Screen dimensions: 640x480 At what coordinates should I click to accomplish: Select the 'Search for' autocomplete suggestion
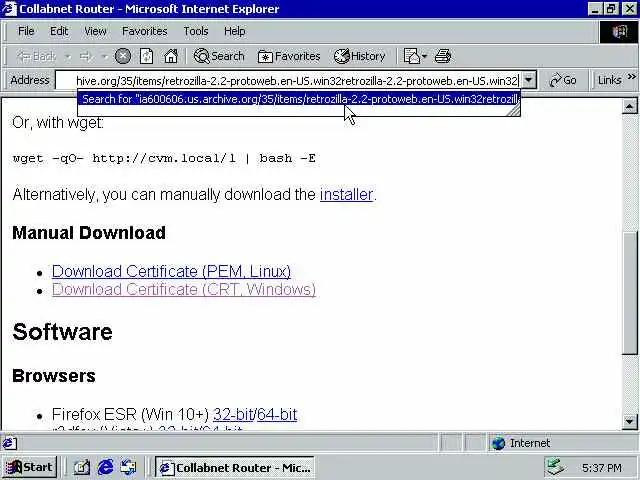pos(299,99)
